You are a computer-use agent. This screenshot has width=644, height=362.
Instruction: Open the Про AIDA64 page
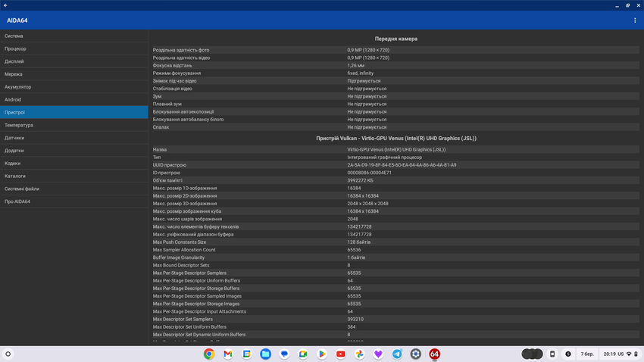pos(73,201)
